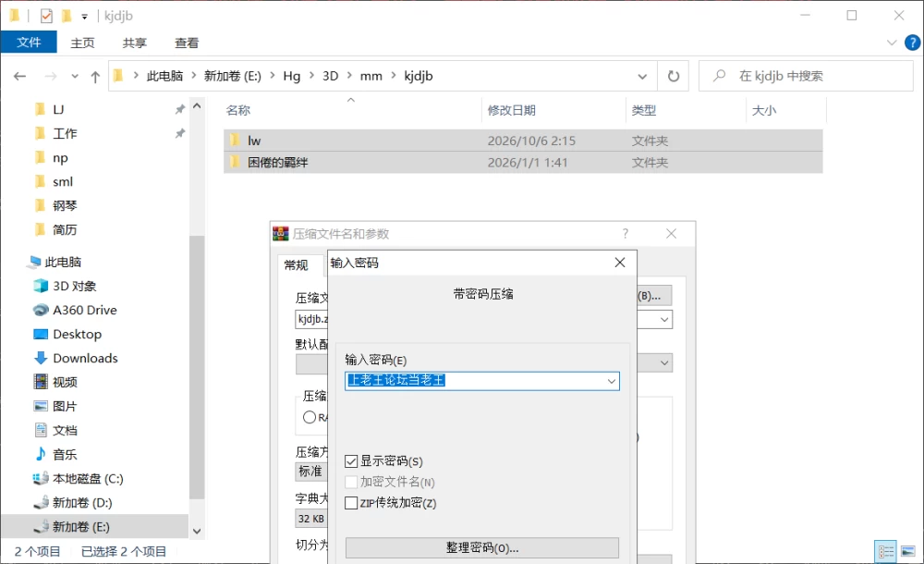
Task: Open the sml folder in sidebar
Action: click(x=63, y=182)
